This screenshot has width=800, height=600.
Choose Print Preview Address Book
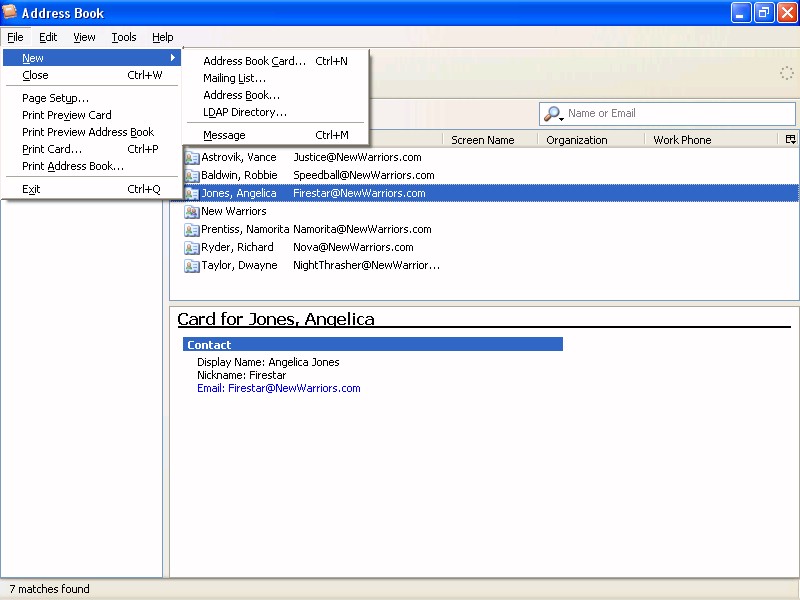click(92, 132)
